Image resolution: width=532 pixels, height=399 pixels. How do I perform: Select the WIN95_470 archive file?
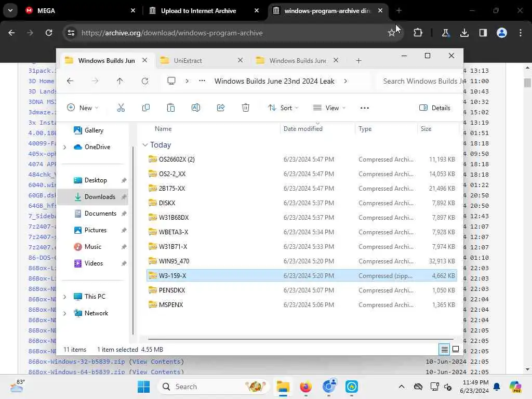click(x=302, y=261)
